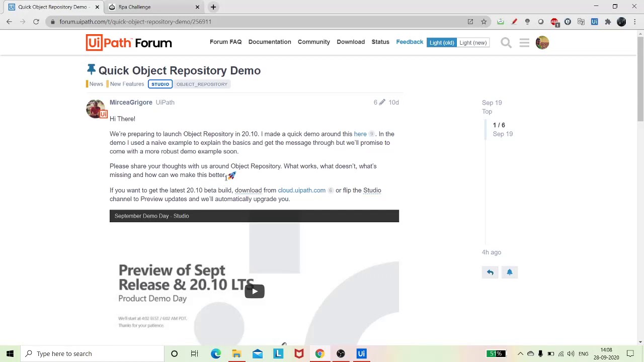The height and width of the screenshot is (362, 644).
Task: Click the edit pencil icon showing 6 edits
Action: (382, 103)
